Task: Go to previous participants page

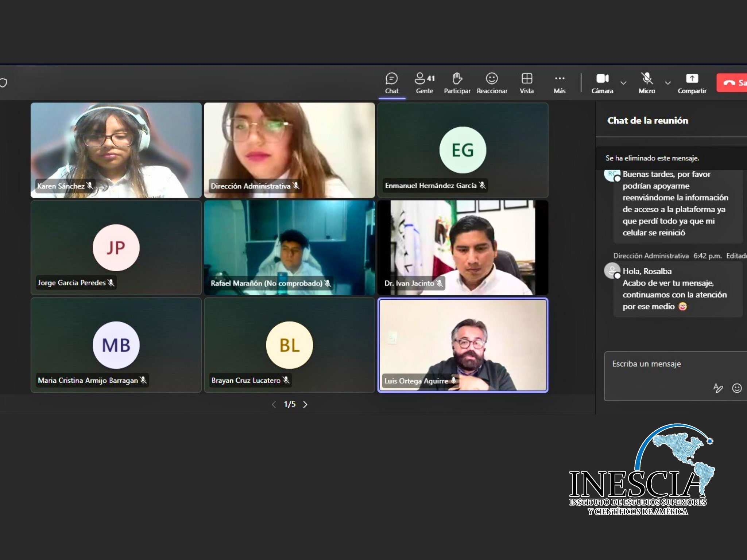Action: click(274, 404)
